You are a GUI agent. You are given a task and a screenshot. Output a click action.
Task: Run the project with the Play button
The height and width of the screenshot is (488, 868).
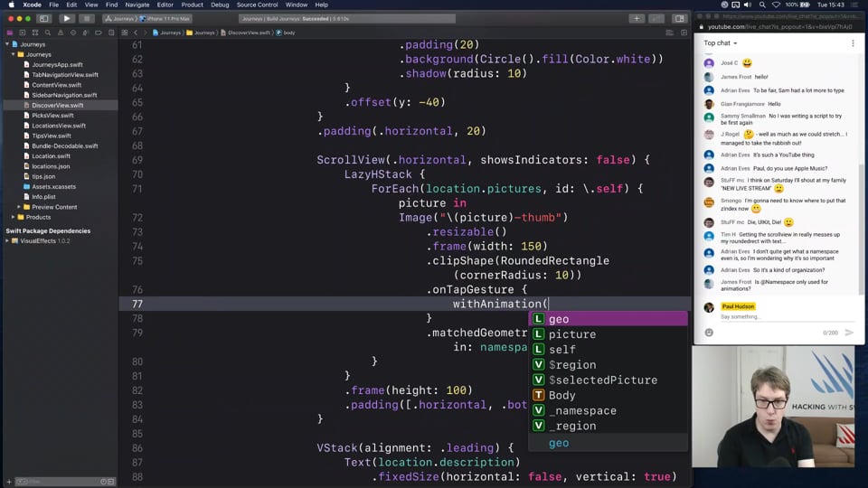pyautogui.click(x=66, y=18)
